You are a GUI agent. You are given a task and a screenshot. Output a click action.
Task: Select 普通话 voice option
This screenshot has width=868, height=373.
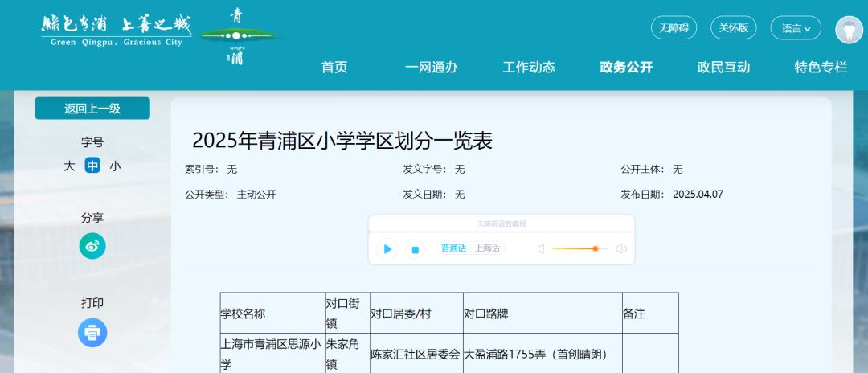(x=453, y=248)
